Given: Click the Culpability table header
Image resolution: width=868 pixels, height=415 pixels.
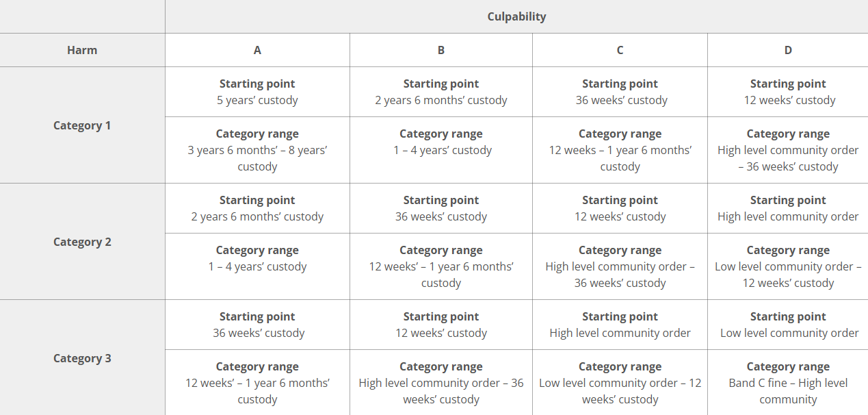Looking at the screenshot, I should 516,16.
